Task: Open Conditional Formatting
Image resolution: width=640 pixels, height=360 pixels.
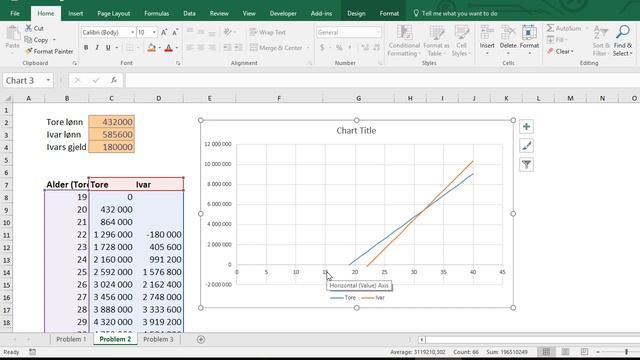Action: pos(404,41)
